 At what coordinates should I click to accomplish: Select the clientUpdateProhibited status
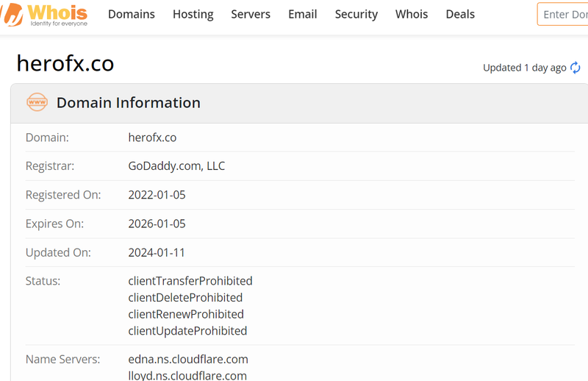tap(187, 331)
